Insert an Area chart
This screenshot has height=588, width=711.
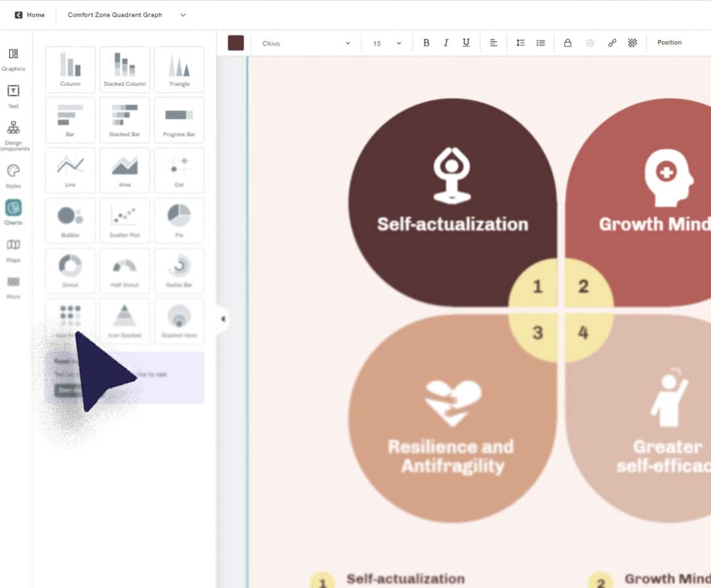point(125,170)
